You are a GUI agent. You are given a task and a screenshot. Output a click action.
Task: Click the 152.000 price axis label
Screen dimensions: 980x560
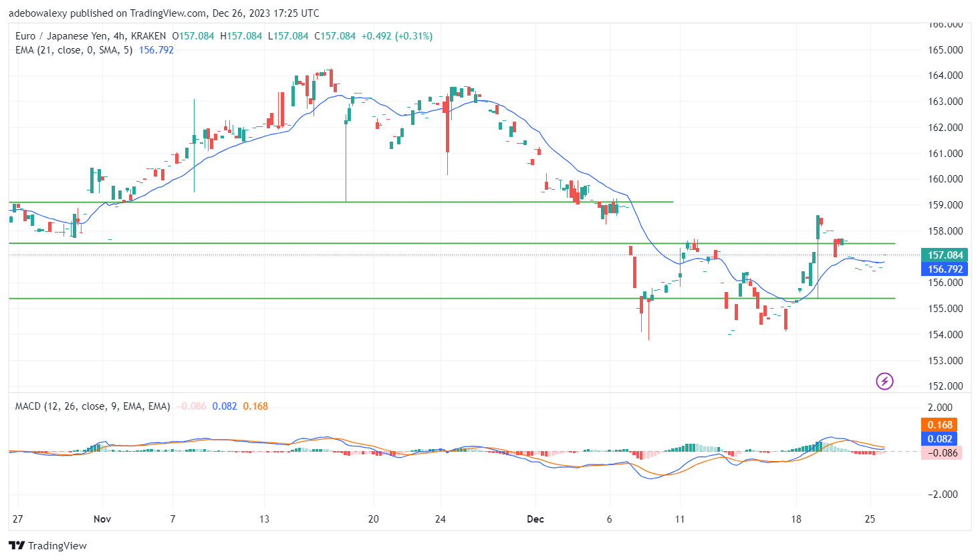coord(945,386)
